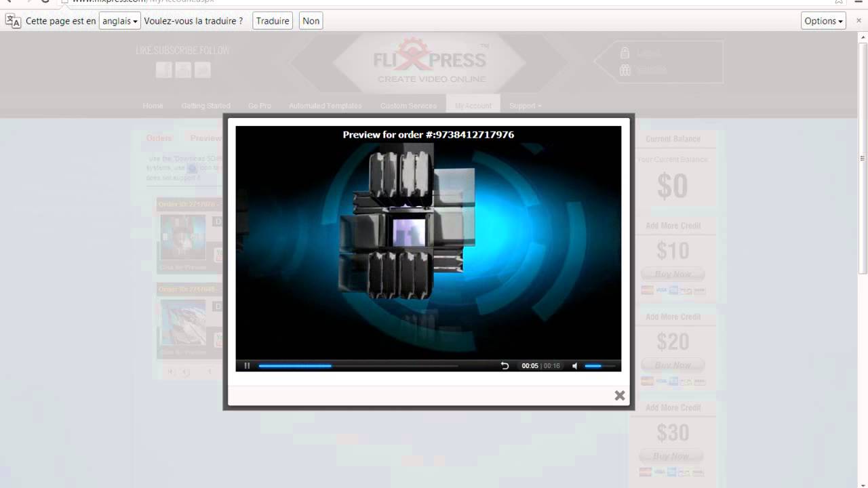
Task: Click the people icon below Logout
Action: click(x=625, y=70)
